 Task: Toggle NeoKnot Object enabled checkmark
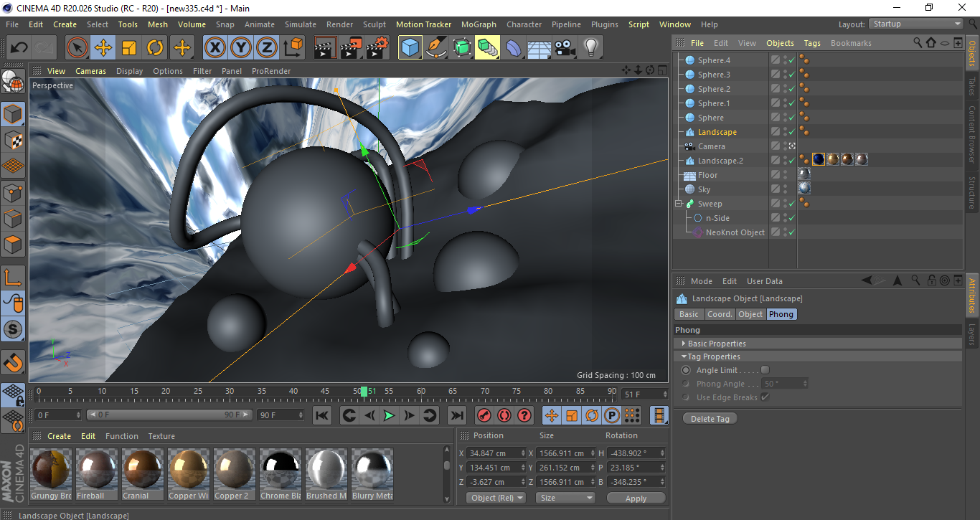(791, 232)
